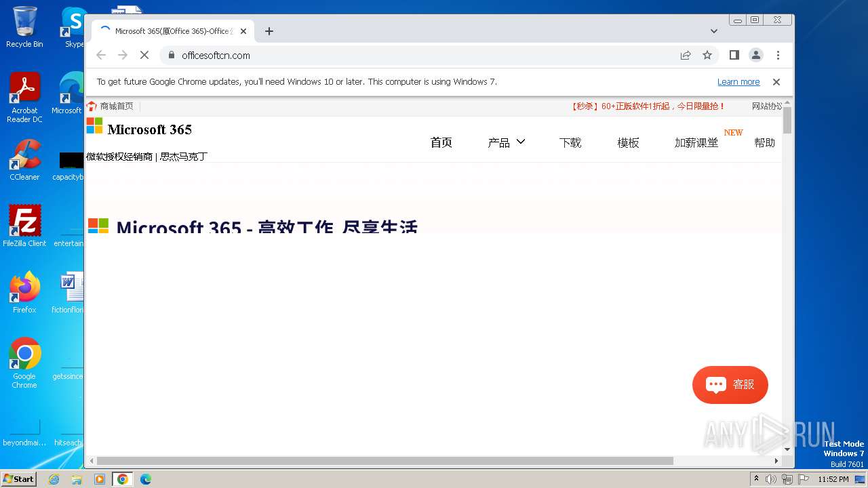Open the Chrome three-dot menu
Screen dimensions: 868x488
[x=778, y=56]
